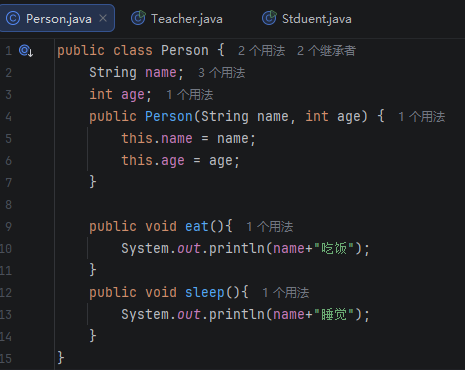Click 'void' keyword on line 9
This screenshot has height=370, width=465.
coord(161,227)
